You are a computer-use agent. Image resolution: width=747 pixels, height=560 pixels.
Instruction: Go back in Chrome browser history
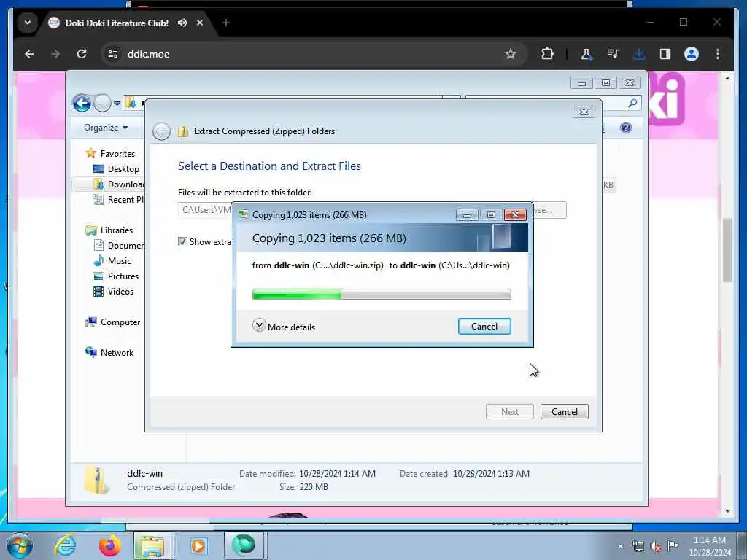click(29, 54)
